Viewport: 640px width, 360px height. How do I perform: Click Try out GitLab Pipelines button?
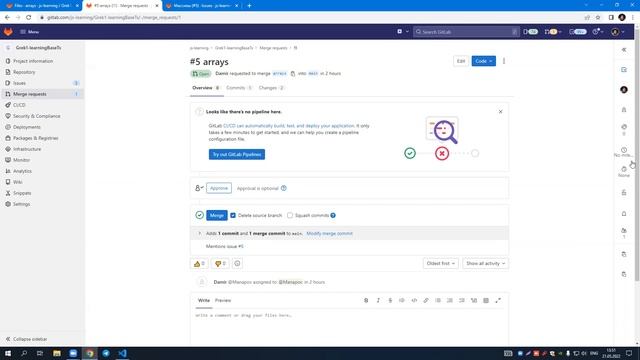pyautogui.click(x=237, y=154)
